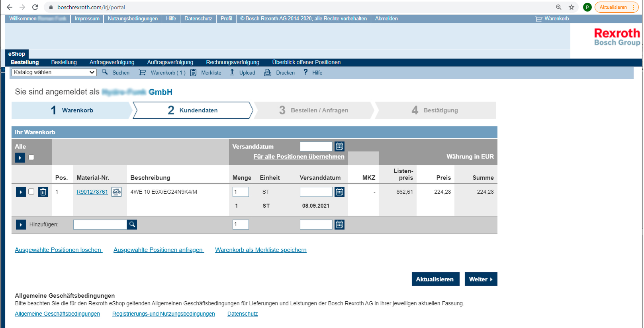Switch to Auftragsverfolgung tab
Screen dimensions: 644x328
tap(170, 62)
